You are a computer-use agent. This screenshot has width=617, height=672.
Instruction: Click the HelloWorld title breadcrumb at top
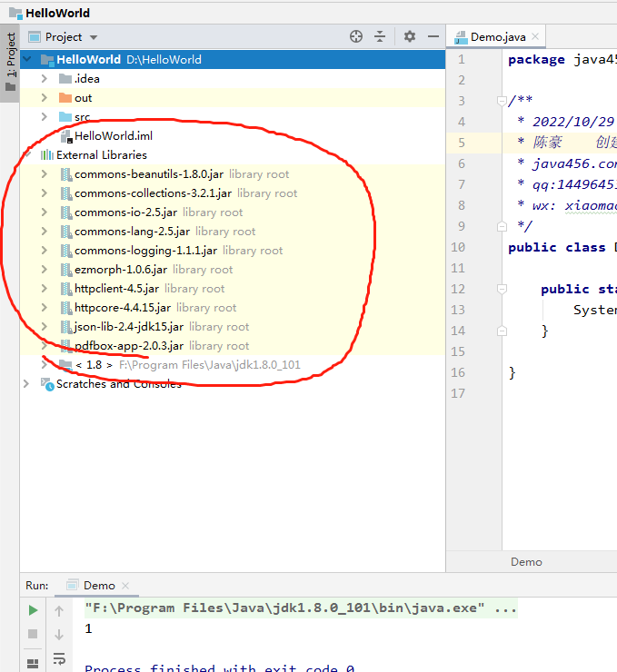tap(57, 14)
